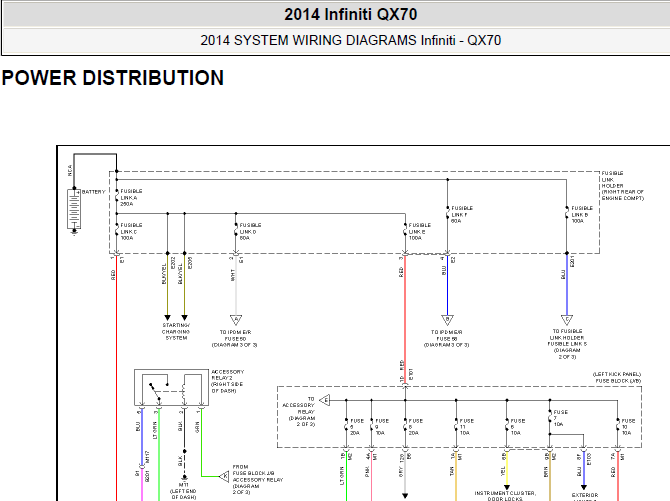Click the 'FROM FUSE BLOCK J/B ACCESSORY RELAY' note
670x501 pixels.
[258, 480]
